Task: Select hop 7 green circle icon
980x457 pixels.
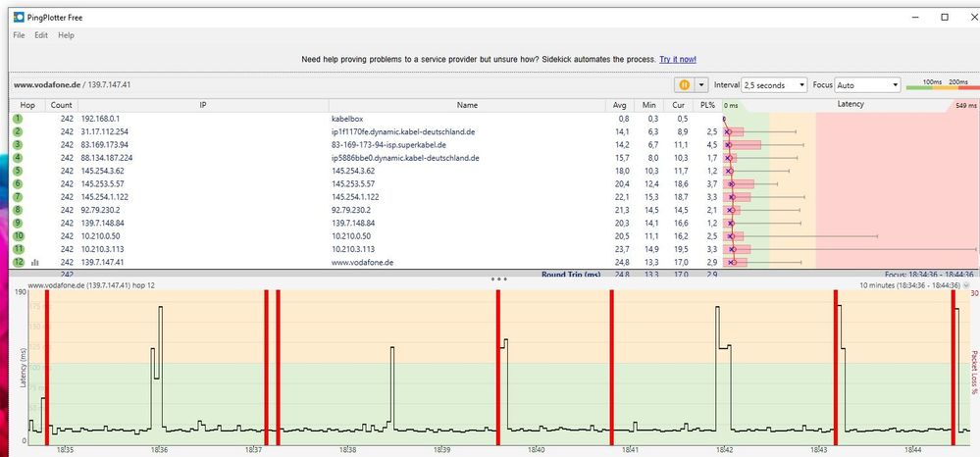Action: click(18, 197)
